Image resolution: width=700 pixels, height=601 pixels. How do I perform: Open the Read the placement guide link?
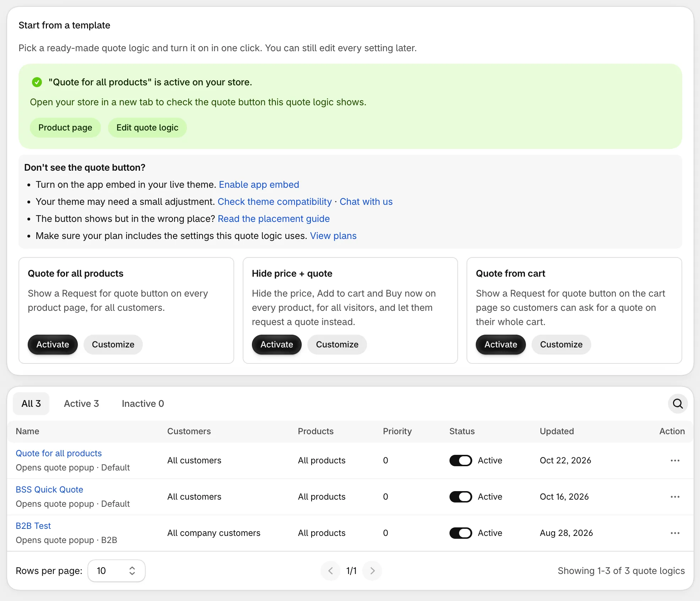pos(274,219)
